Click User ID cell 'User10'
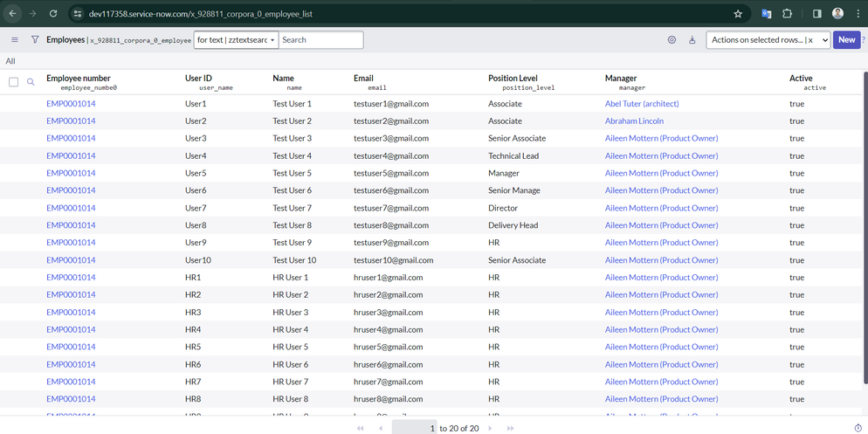Image resolution: width=868 pixels, height=434 pixels. click(197, 259)
